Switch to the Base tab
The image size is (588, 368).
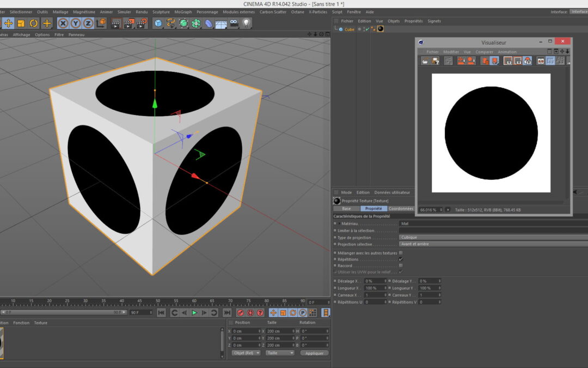point(346,208)
